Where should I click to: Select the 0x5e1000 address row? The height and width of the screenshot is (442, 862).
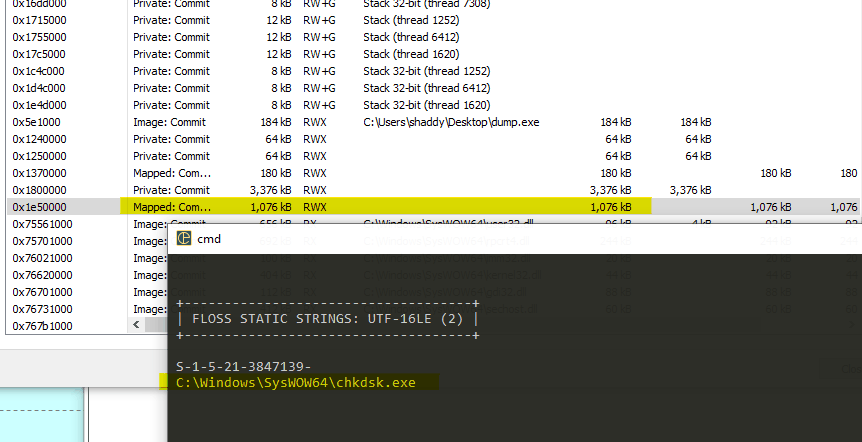point(36,122)
